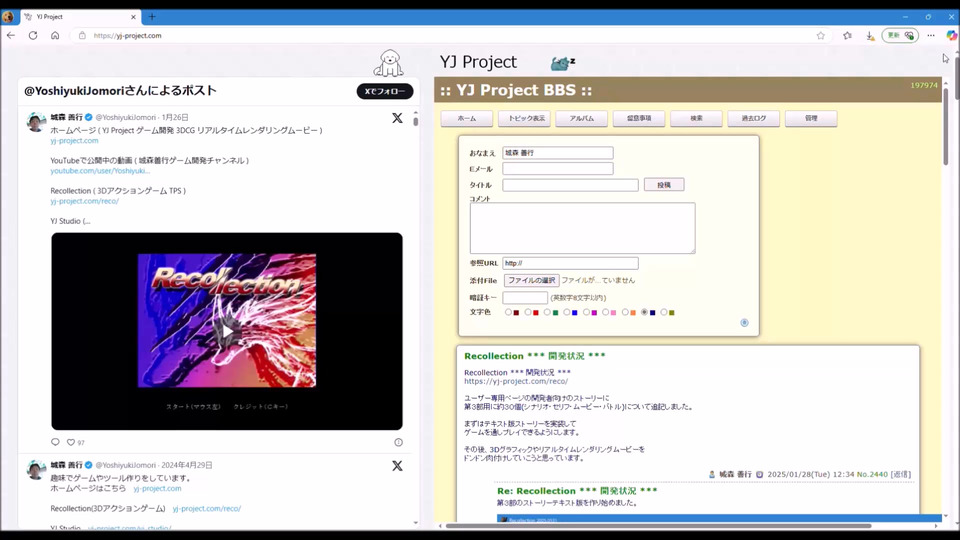View site info lock icon in address bar

[82, 36]
